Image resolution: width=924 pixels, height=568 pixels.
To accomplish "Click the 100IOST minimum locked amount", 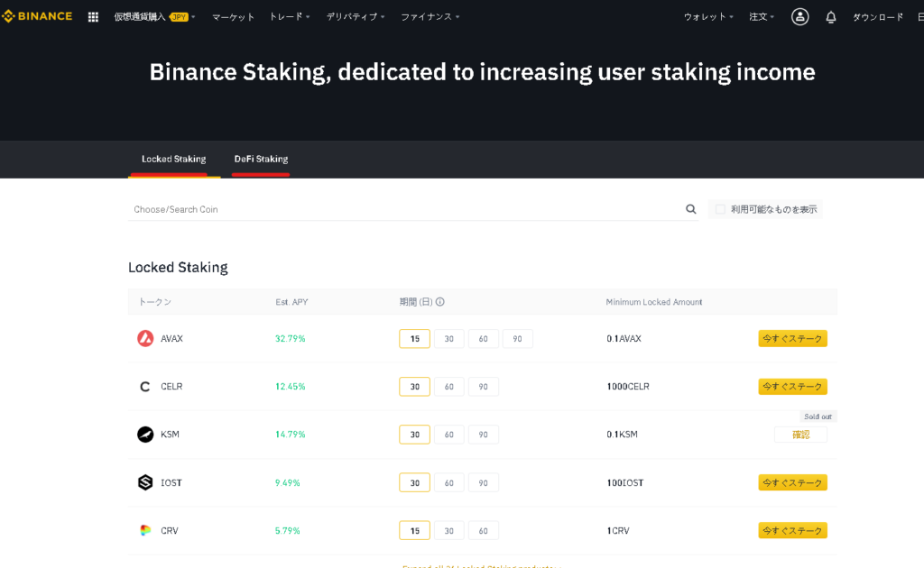I will 625,482.
